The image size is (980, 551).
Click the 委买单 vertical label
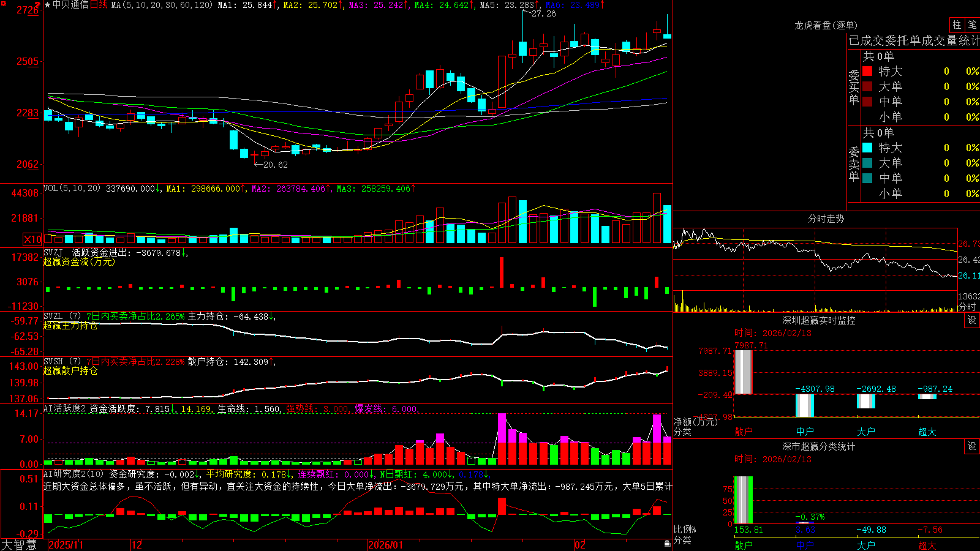click(x=854, y=88)
